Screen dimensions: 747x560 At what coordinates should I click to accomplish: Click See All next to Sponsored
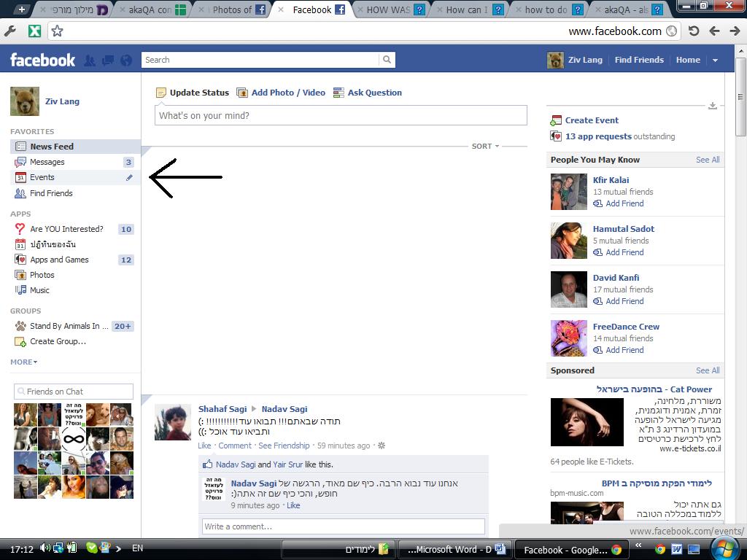point(708,370)
